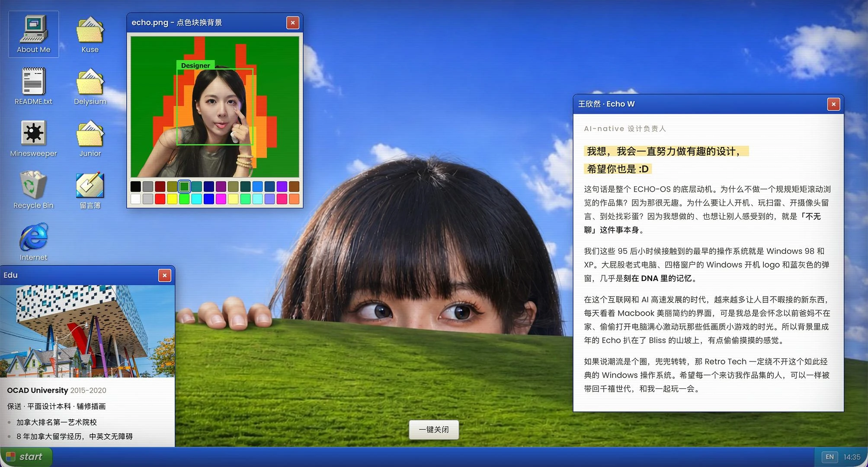Click the 王欣然 · Echo W window title
The width and height of the screenshot is (868, 467).
click(606, 104)
